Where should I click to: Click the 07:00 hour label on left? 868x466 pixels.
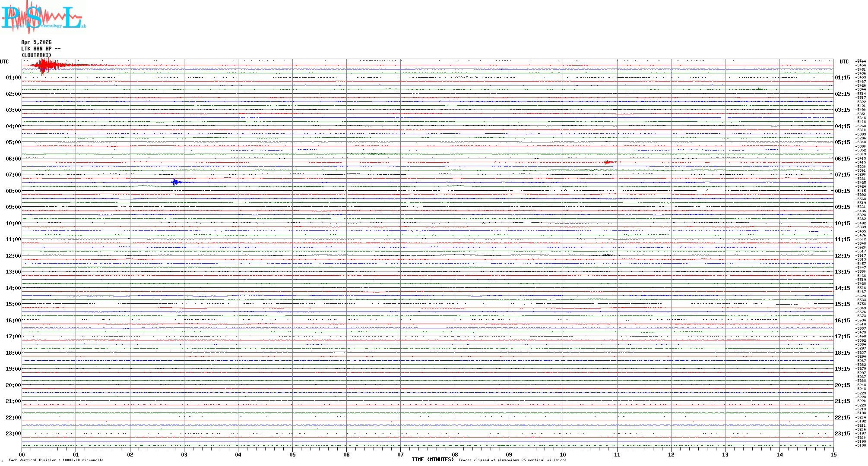[13, 175]
